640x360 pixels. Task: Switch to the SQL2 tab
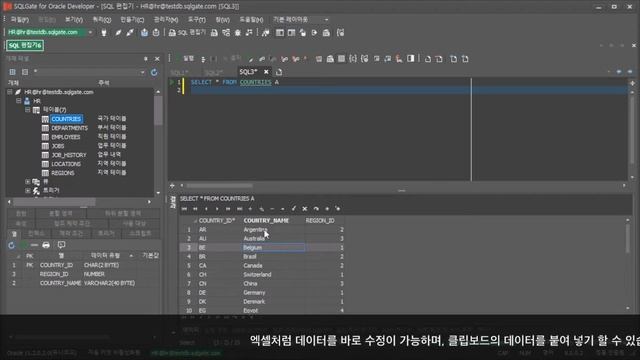(213, 72)
